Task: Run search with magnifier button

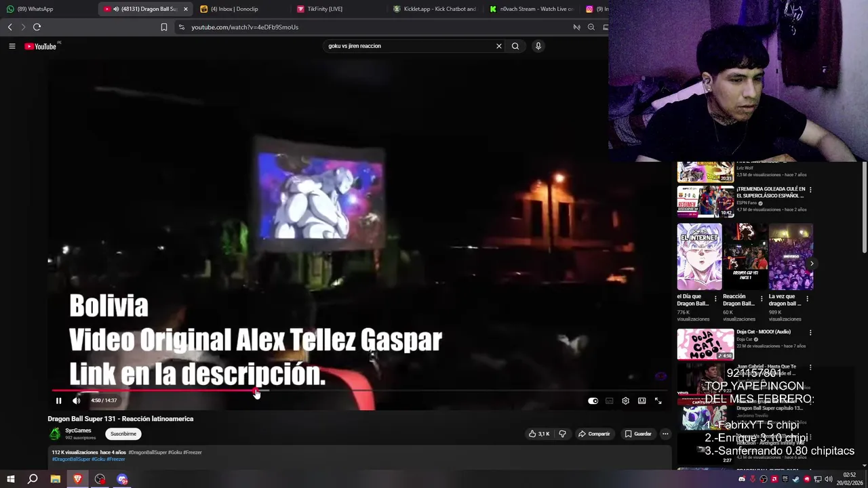Action: click(x=515, y=46)
